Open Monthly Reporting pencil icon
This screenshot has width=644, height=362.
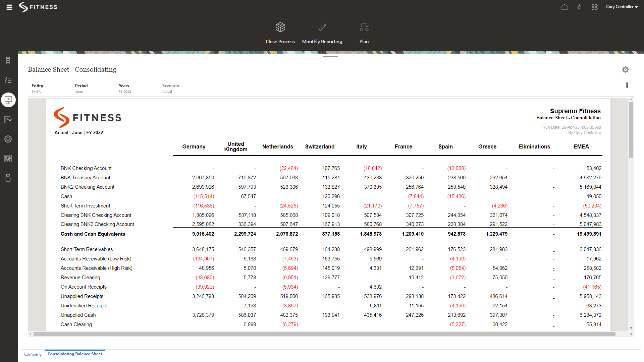point(322,27)
